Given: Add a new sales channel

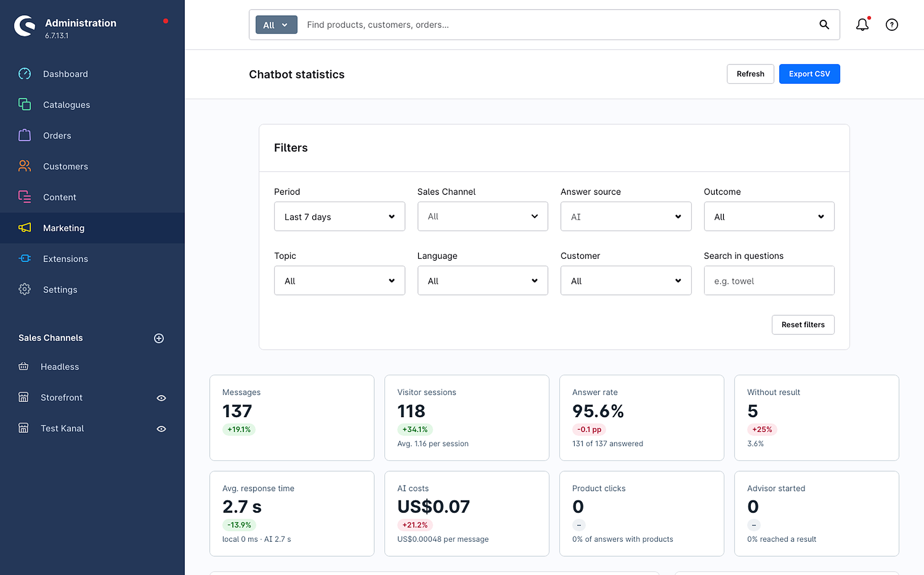Looking at the screenshot, I should pos(159,338).
